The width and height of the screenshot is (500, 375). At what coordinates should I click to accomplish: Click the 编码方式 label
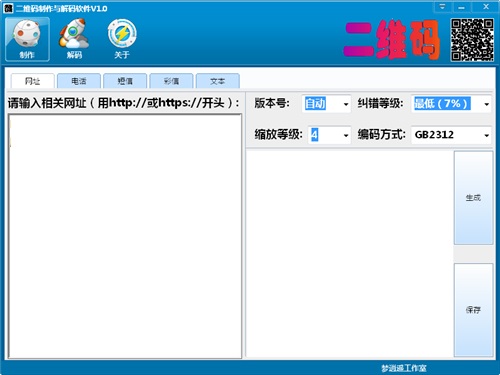[x=381, y=135]
